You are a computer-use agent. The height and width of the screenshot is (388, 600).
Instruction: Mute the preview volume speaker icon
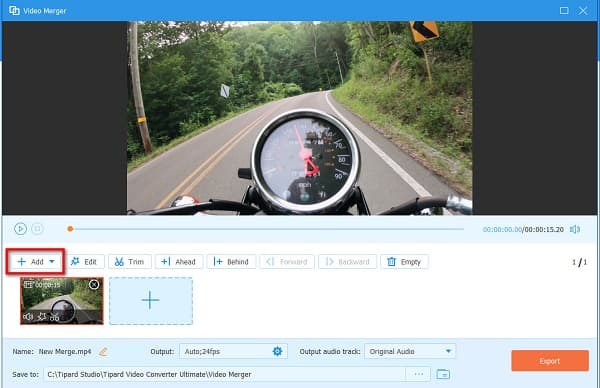click(x=575, y=229)
